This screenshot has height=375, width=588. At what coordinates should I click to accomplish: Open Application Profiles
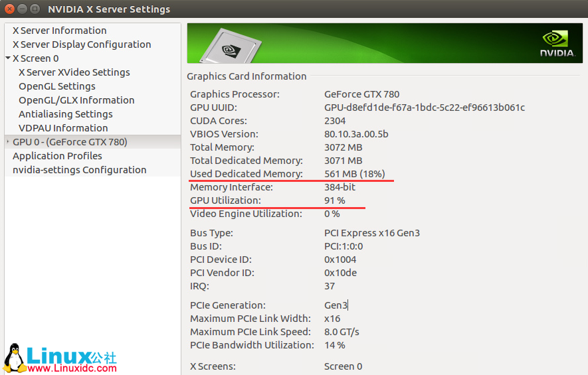click(57, 156)
